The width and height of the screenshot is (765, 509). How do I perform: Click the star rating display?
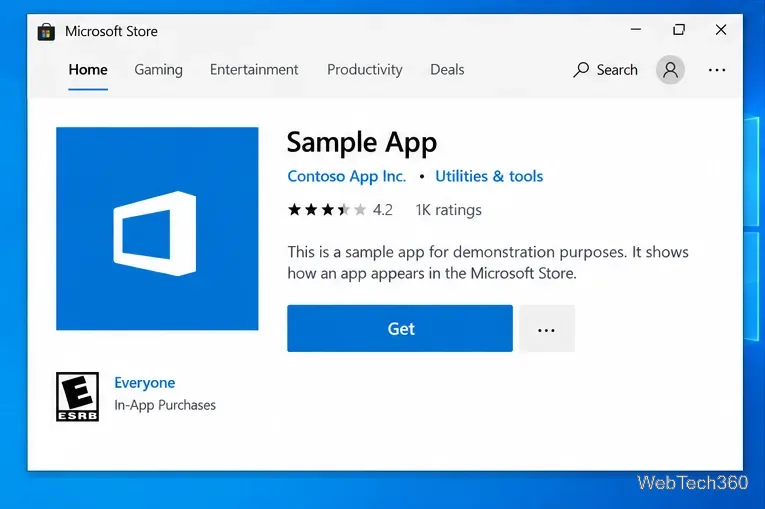click(326, 210)
